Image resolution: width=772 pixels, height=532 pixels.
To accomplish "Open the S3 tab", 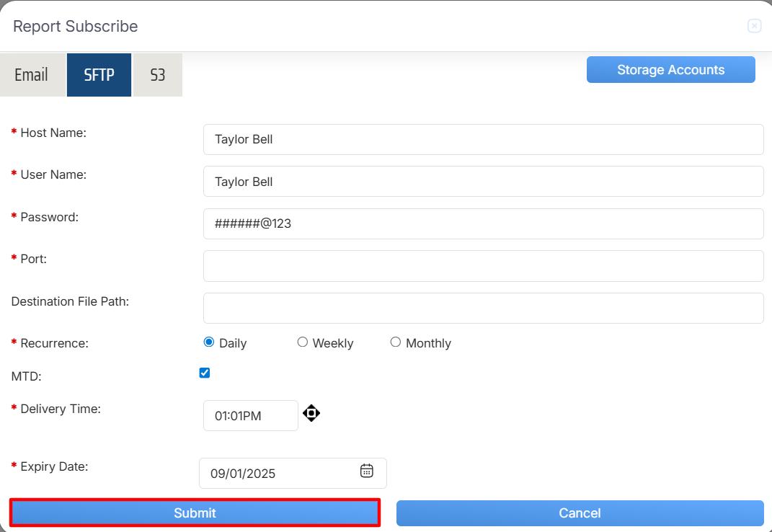I will [x=157, y=75].
